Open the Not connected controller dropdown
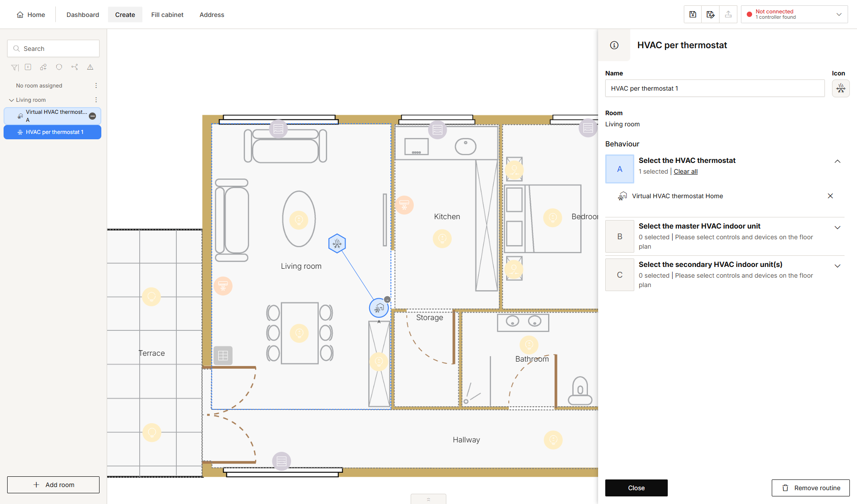The image size is (857, 504). click(x=795, y=14)
